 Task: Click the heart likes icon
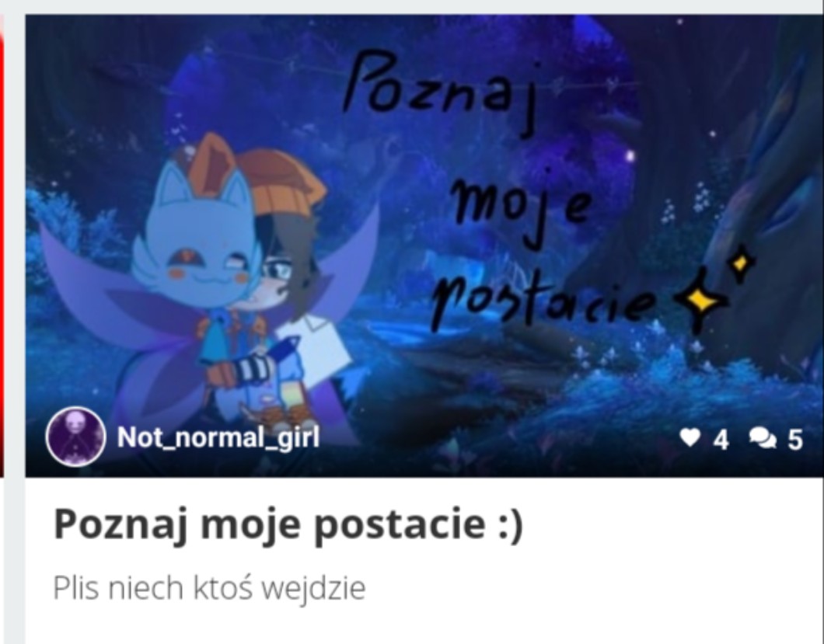point(690,437)
